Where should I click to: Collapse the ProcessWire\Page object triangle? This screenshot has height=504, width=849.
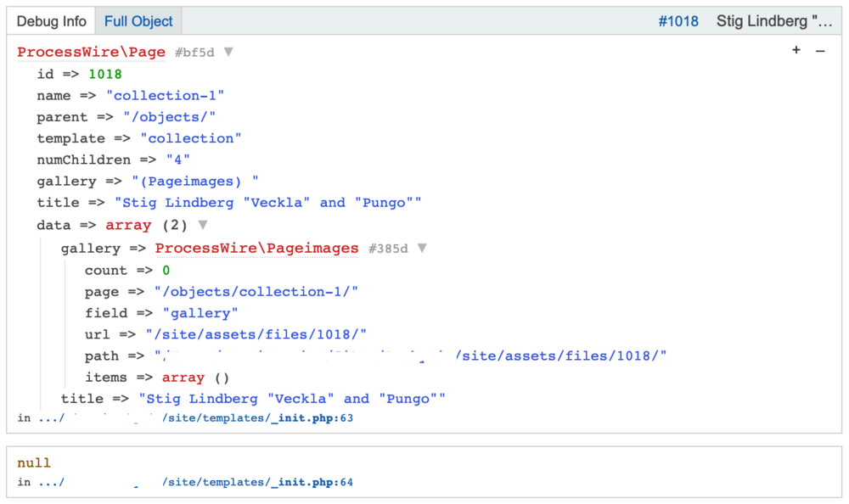pos(228,53)
